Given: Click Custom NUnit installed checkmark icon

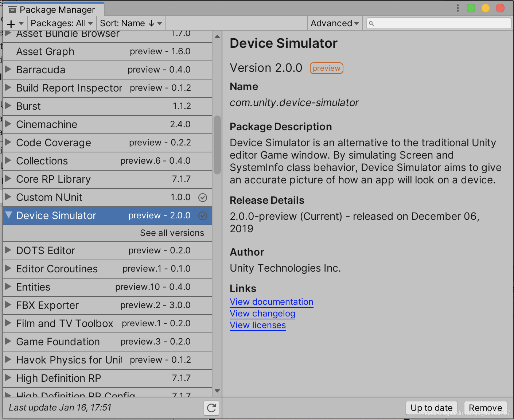Looking at the screenshot, I should (203, 198).
